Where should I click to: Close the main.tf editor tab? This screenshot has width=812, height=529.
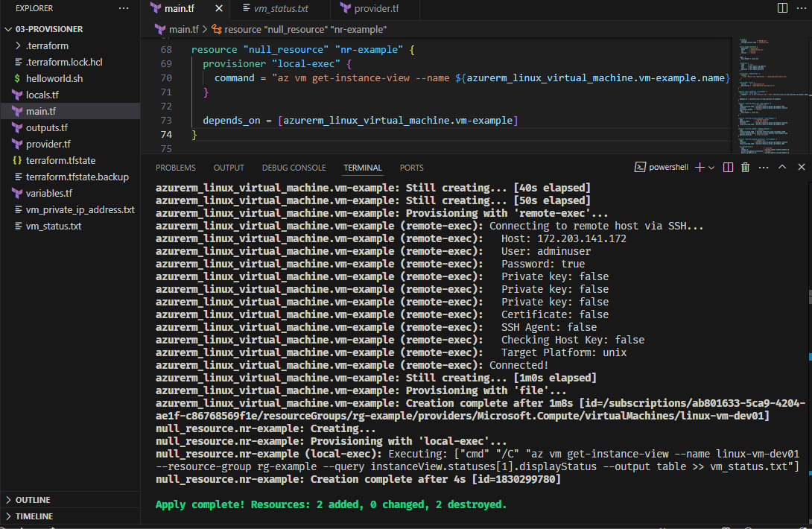[x=219, y=8]
